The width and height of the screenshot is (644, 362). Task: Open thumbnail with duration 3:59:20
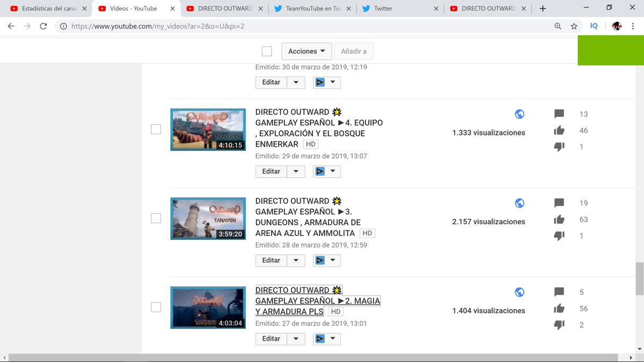(208, 218)
